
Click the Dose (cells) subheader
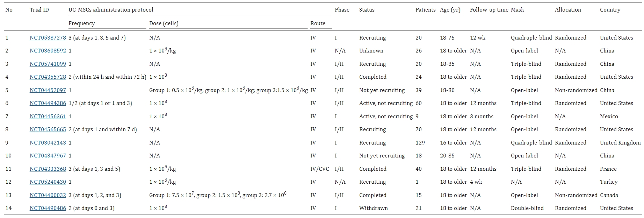click(x=164, y=23)
